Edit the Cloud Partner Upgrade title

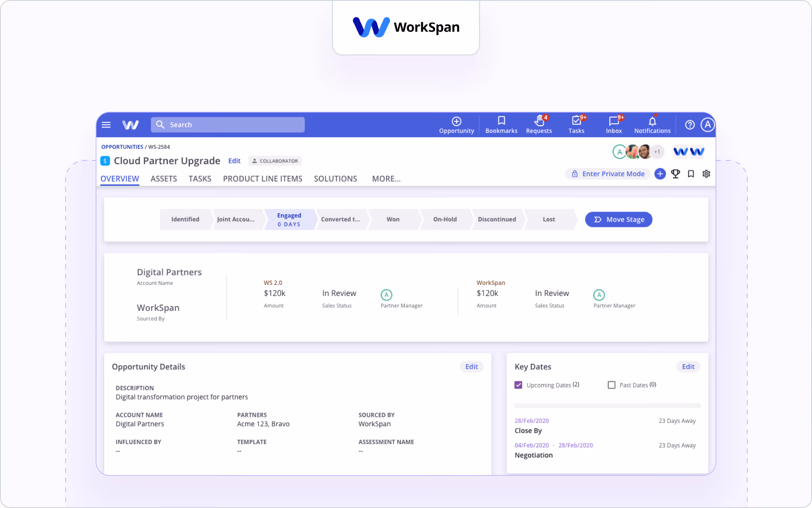pos(234,161)
